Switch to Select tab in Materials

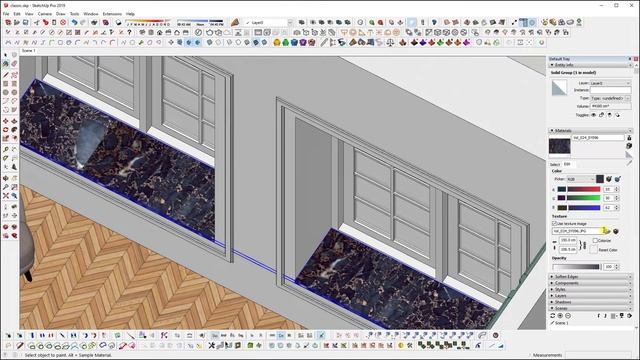tap(555, 164)
